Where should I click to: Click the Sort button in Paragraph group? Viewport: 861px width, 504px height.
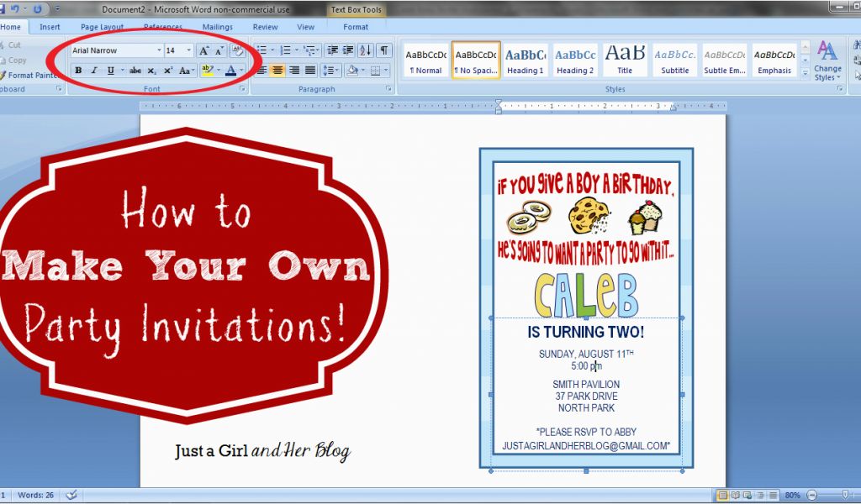point(366,50)
